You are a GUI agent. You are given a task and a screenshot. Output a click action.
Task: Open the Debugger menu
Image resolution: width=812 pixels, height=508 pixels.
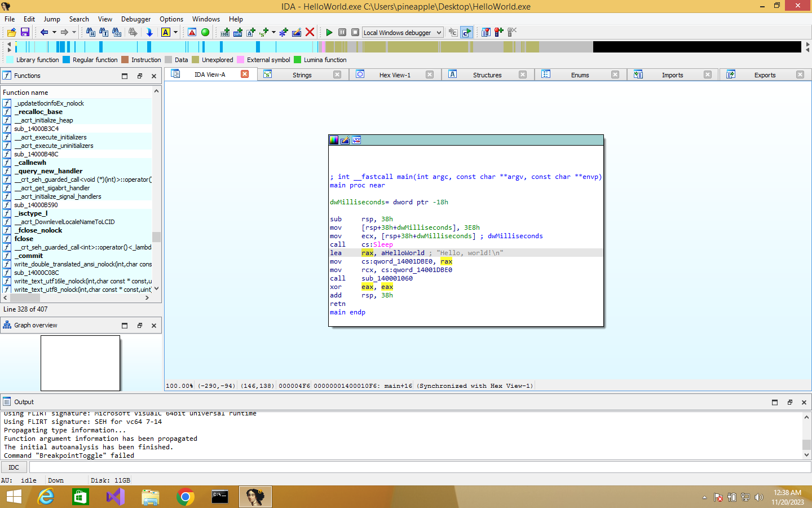[x=136, y=19]
